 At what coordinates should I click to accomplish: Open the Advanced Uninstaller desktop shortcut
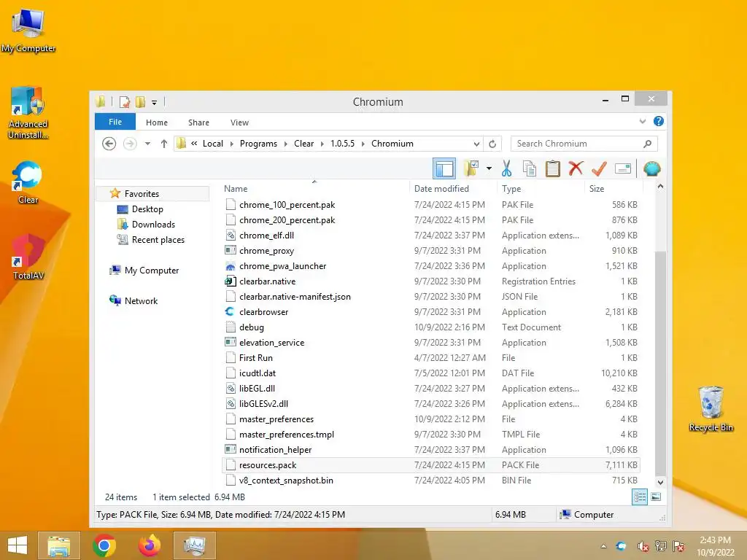coord(28,113)
